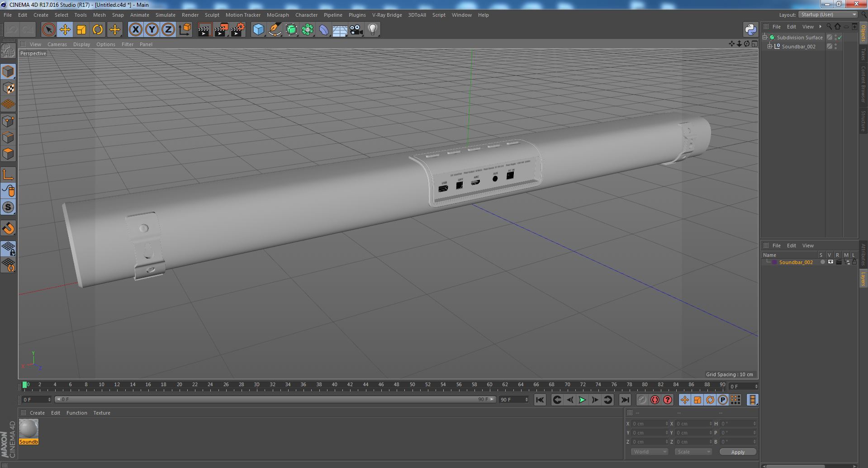Click the Apply button
The width and height of the screenshot is (868, 468).
pos(738,452)
